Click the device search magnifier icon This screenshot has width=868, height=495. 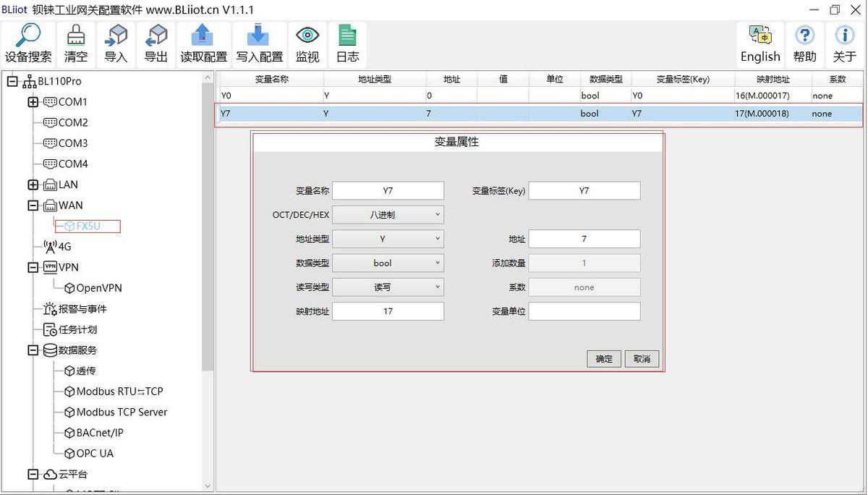coord(29,36)
